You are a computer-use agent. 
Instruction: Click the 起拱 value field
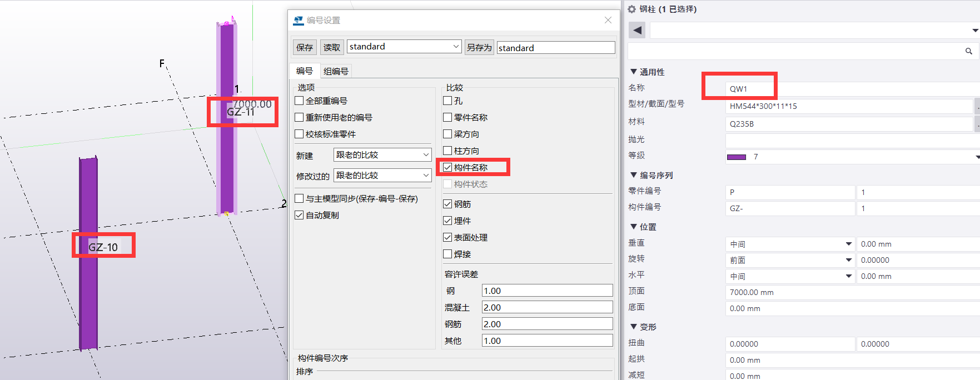point(853,360)
